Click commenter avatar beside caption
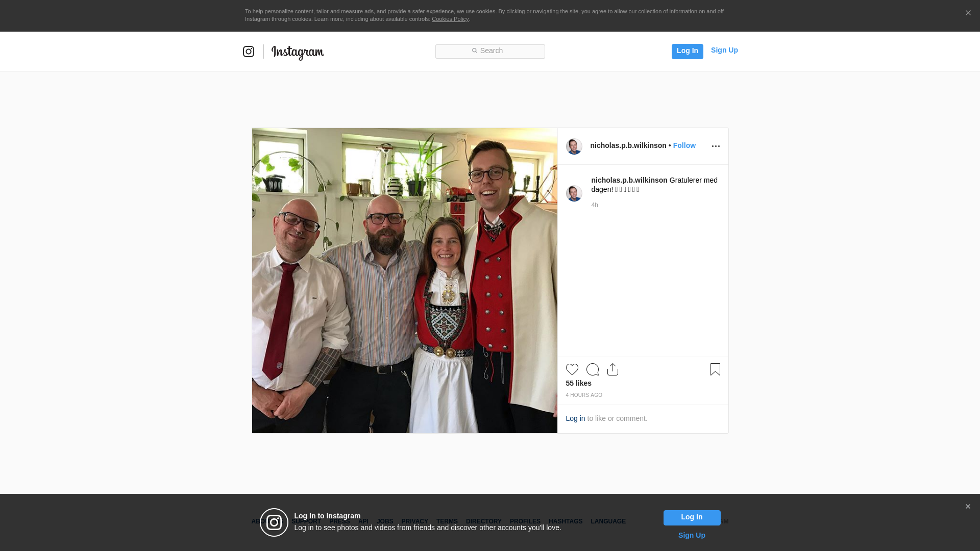 574,193
